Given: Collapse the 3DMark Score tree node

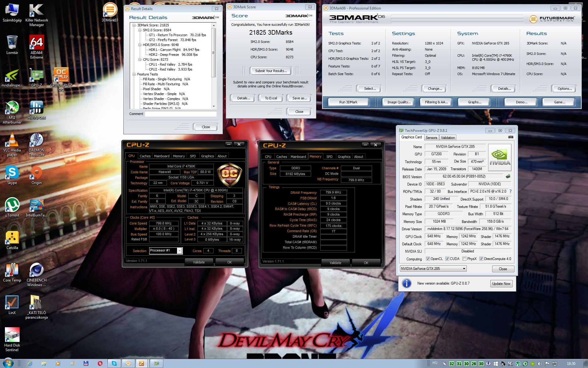Looking at the screenshot, I should [134, 25].
